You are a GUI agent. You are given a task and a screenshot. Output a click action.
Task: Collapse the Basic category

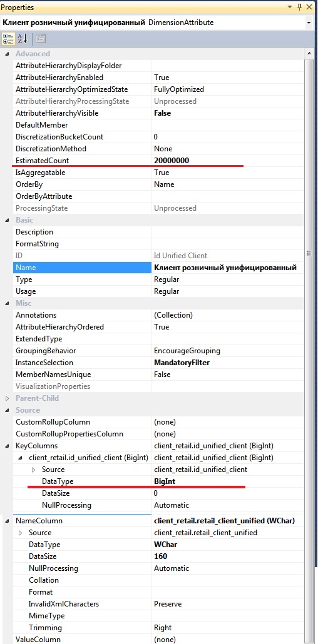(7, 220)
